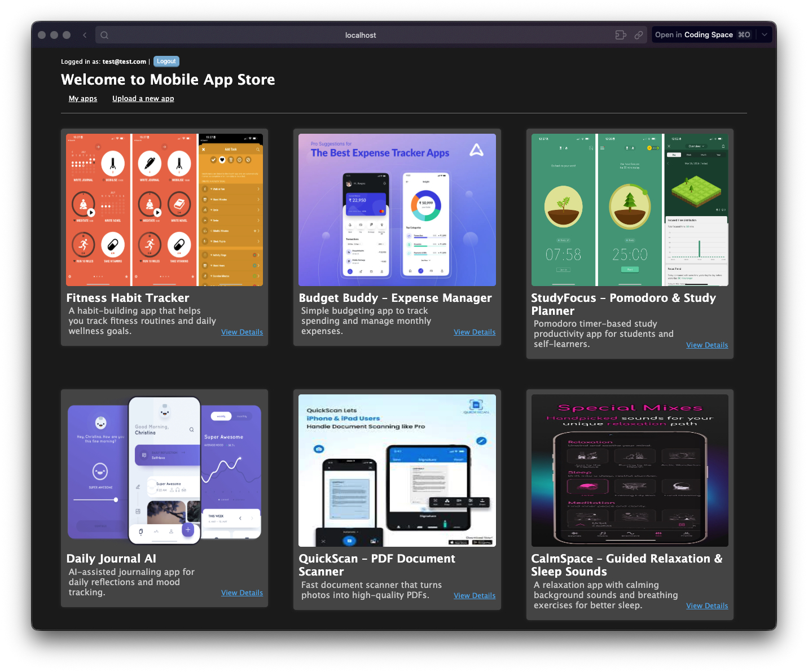View details of Daily Journal AI
Image resolution: width=808 pixels, height=672 pixels.
241,593
